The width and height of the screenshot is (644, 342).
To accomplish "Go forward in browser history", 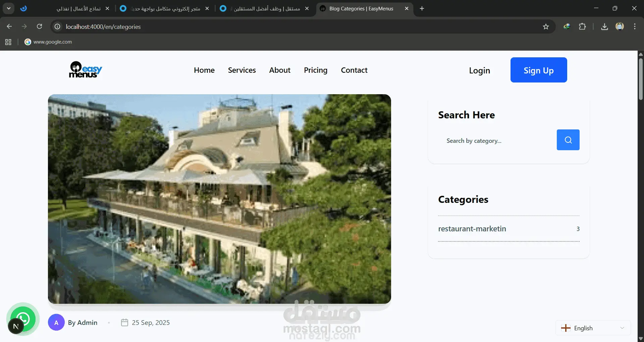I will (24, 26).
